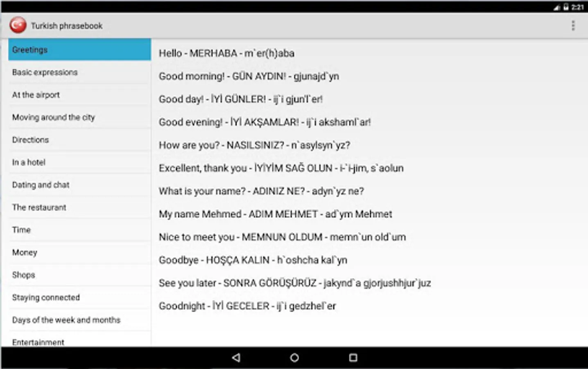Select Days of the week and months
The height and width of the screenshot is (369, 588).
pos(79,320)
